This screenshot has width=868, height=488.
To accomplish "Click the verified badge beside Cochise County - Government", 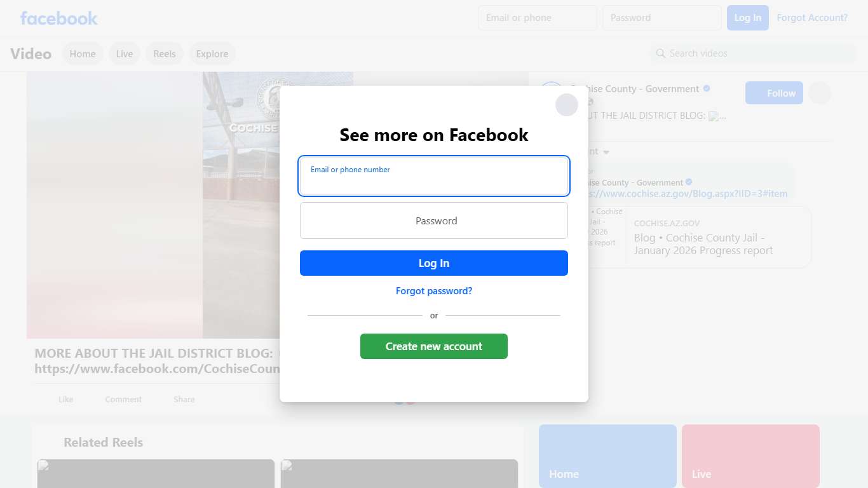I will 707,89.
